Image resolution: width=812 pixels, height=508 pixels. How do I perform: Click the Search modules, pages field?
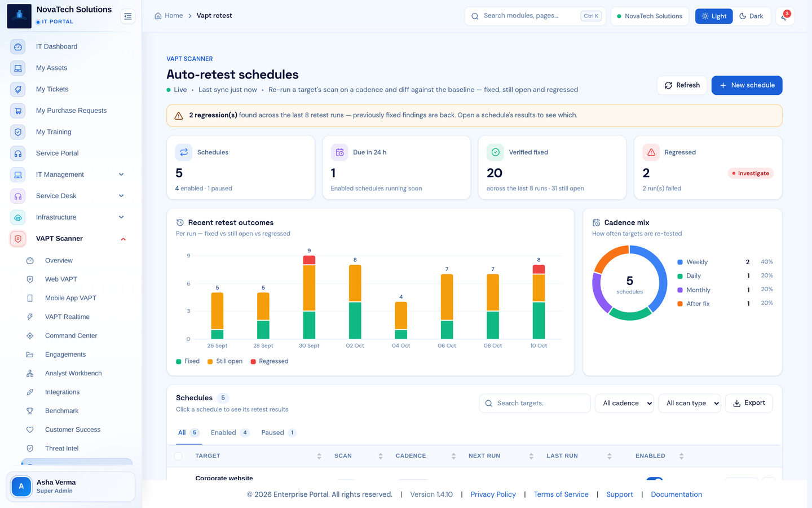point(535,16)
